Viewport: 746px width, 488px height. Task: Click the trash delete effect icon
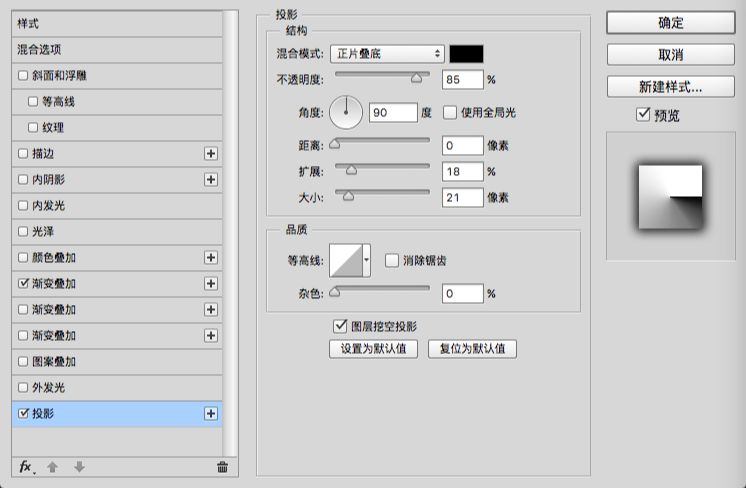[x=222, y=467]
